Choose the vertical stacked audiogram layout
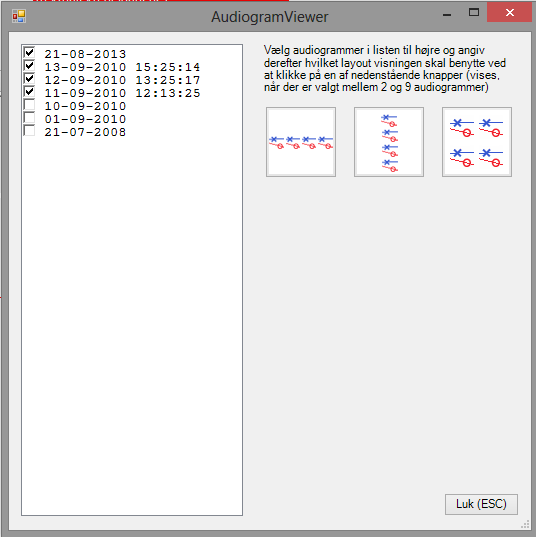 (389, 142)
